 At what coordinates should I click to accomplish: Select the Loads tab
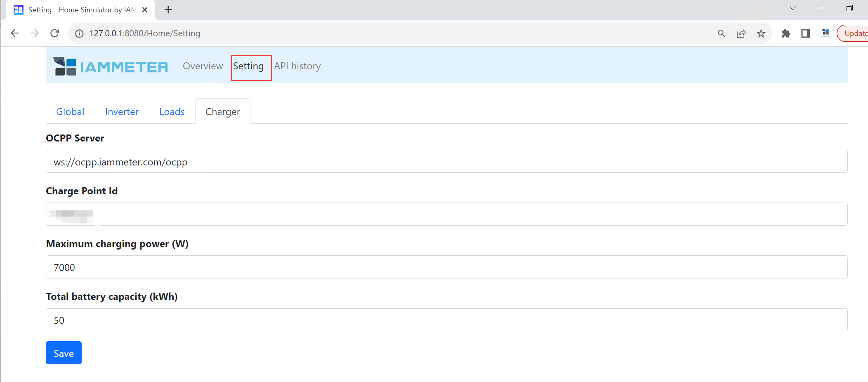tap(172, 112)
